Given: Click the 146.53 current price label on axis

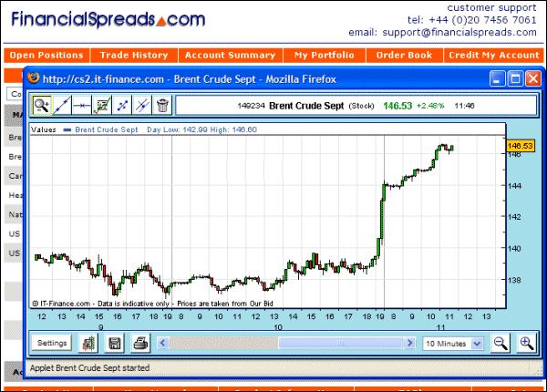Looking at the screenshot, I should pos(521,146).
